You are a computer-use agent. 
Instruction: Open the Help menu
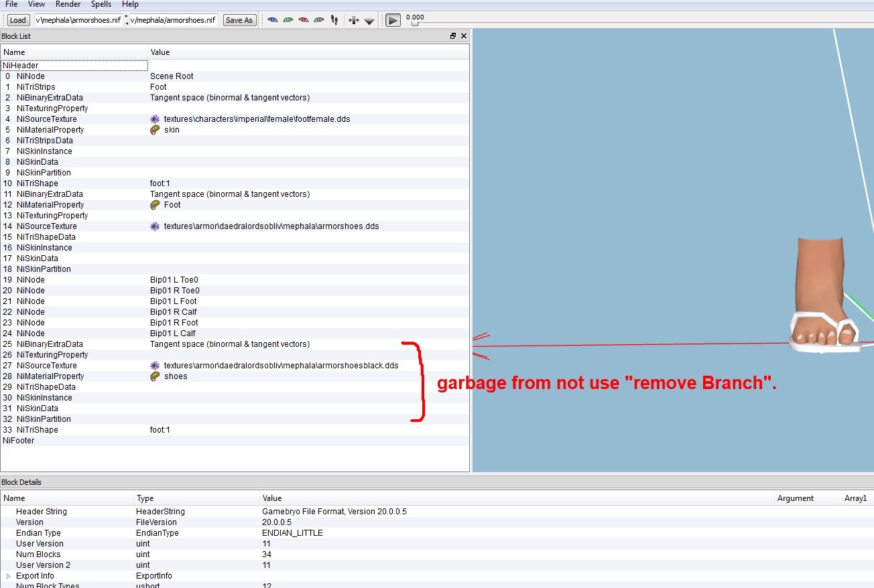click(130, 4)
